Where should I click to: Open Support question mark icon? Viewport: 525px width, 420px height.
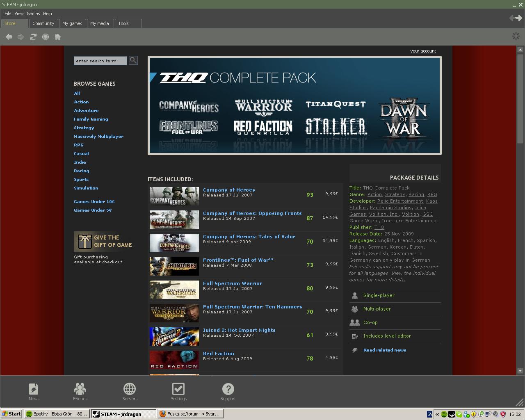click(x=228, y=392)
